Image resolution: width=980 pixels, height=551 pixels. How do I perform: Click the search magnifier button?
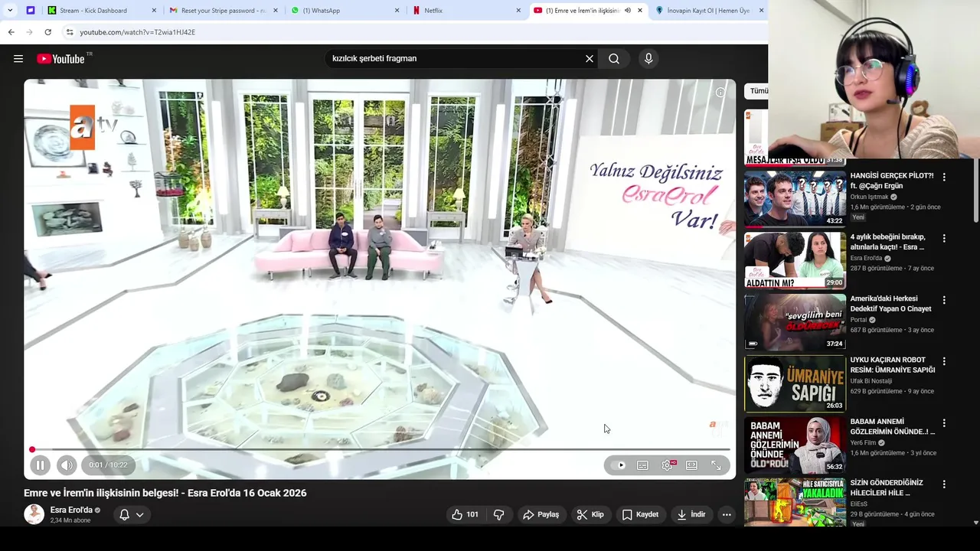click(614, 59)
